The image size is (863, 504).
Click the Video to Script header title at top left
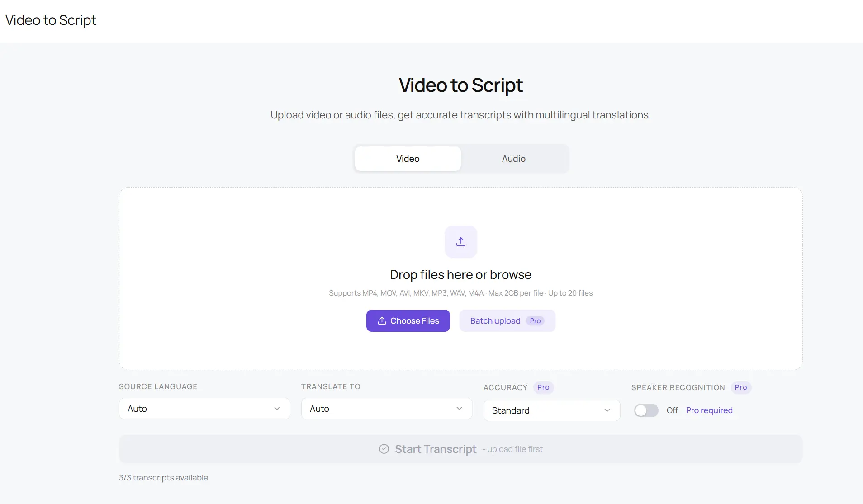coord(51,20)
